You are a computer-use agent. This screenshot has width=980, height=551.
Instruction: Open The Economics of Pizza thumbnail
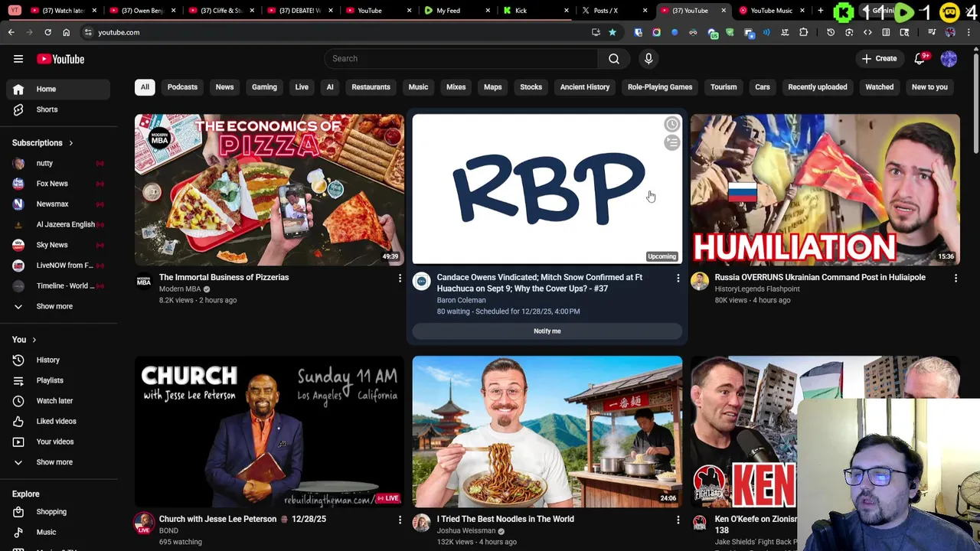(269, 190)
